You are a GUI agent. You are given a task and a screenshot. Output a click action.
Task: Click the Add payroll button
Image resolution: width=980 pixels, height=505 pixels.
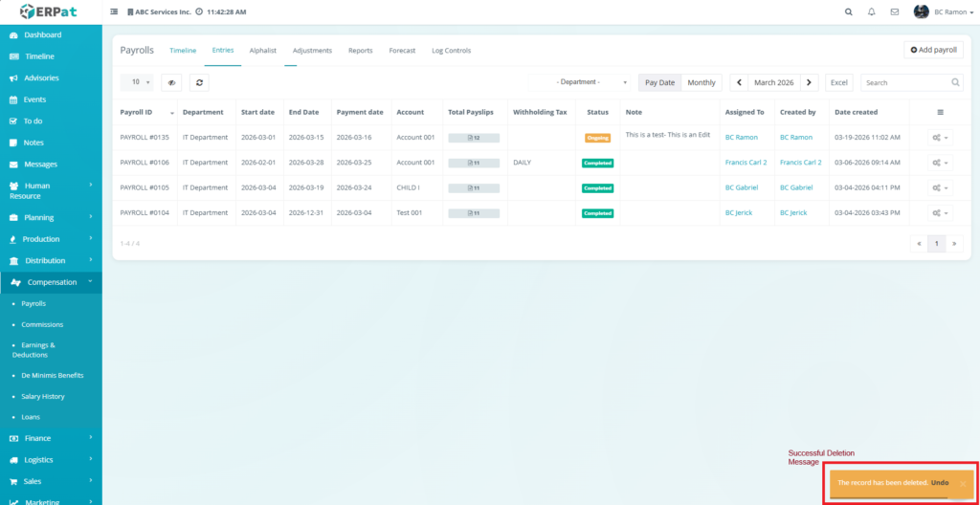tap(933, 50)
